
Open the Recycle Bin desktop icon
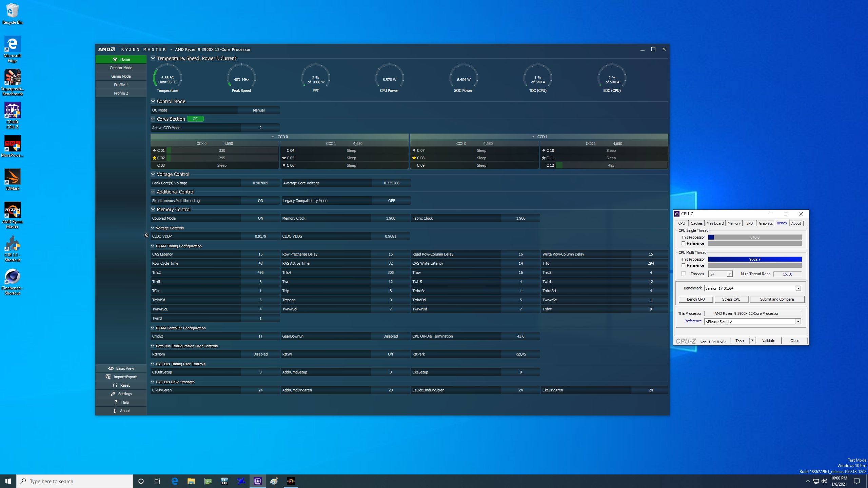click(x=12, y=14)
